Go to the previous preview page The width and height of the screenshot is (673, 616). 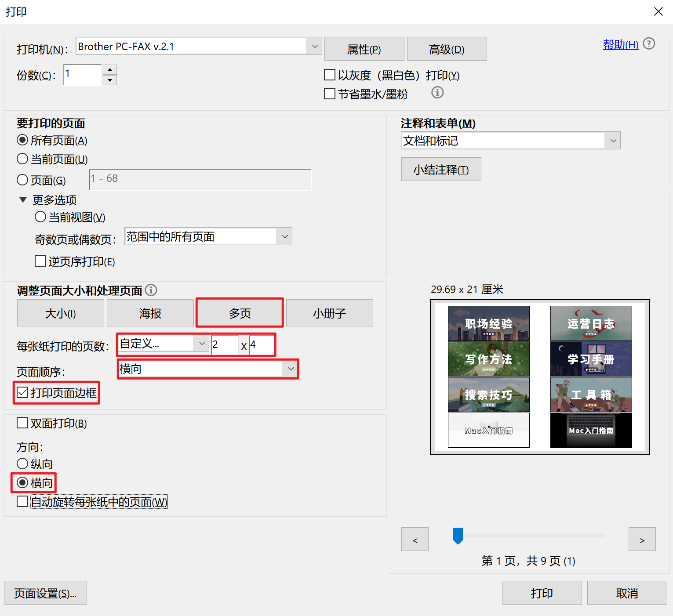[x=415, y=539]
